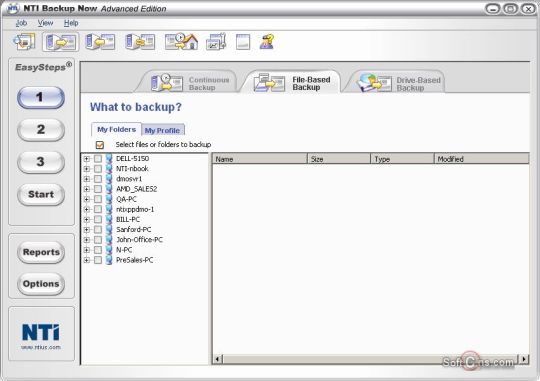Image resolution: width=540 pixels, height=381 pixels.
Task: Expand the NTI-nbook tree node
Action: (x=87, y=169)
